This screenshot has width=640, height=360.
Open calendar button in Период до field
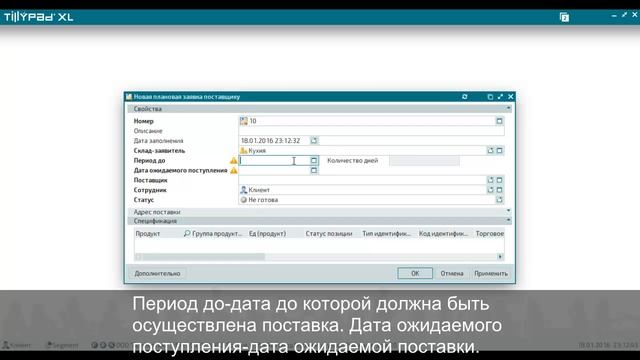(313, 160)
